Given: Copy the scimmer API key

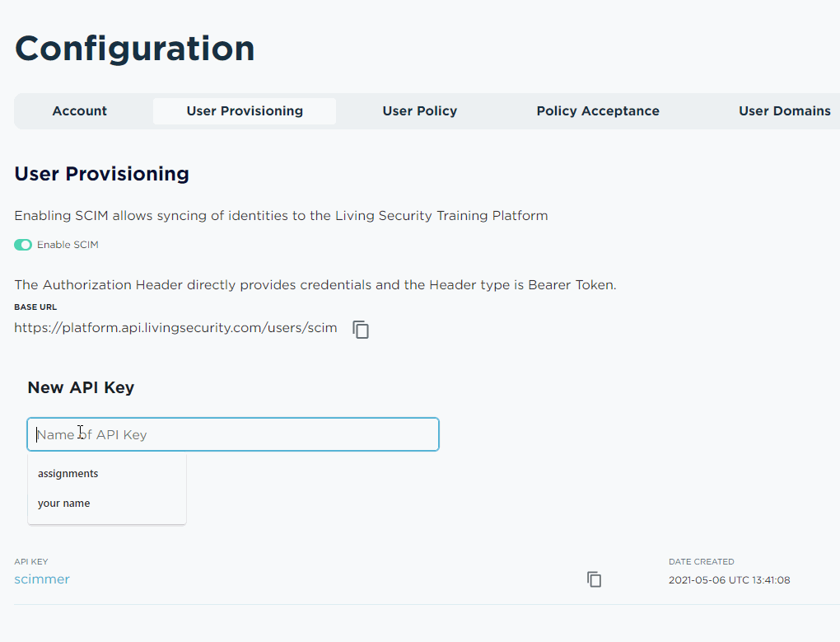Looking at the screenshot, I should pos(594,579).
